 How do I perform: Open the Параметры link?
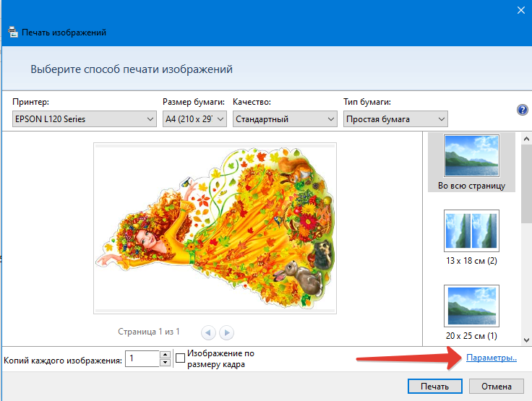(x=492, y=358)
